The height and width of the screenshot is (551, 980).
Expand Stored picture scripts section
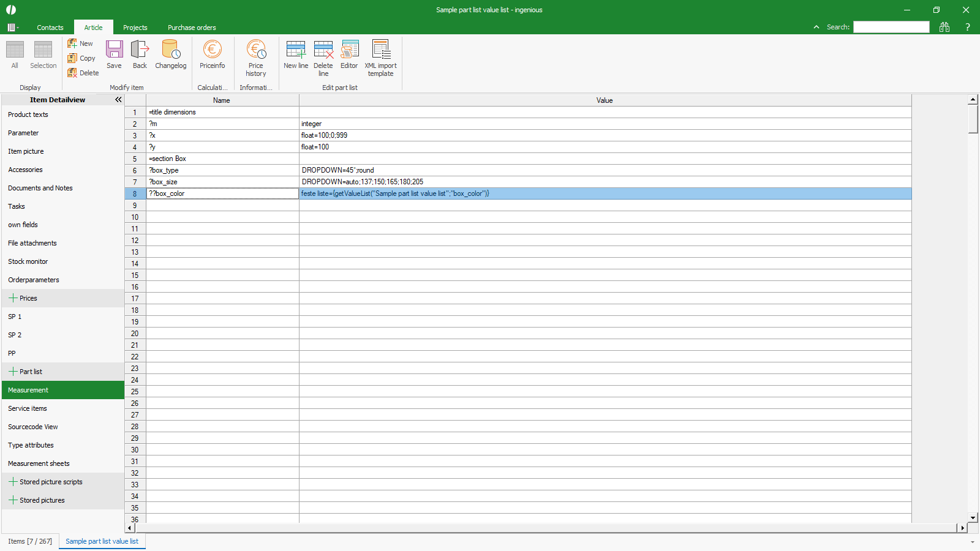pos(13,482)
